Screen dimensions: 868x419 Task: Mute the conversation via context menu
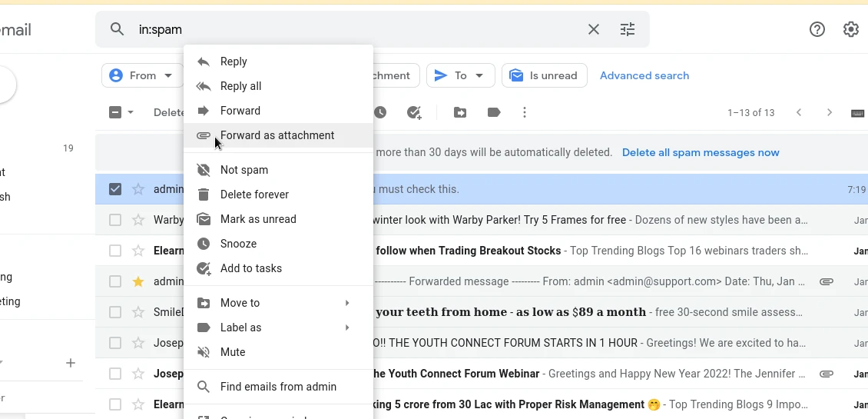pyautogui.click(x=278, y=352)
